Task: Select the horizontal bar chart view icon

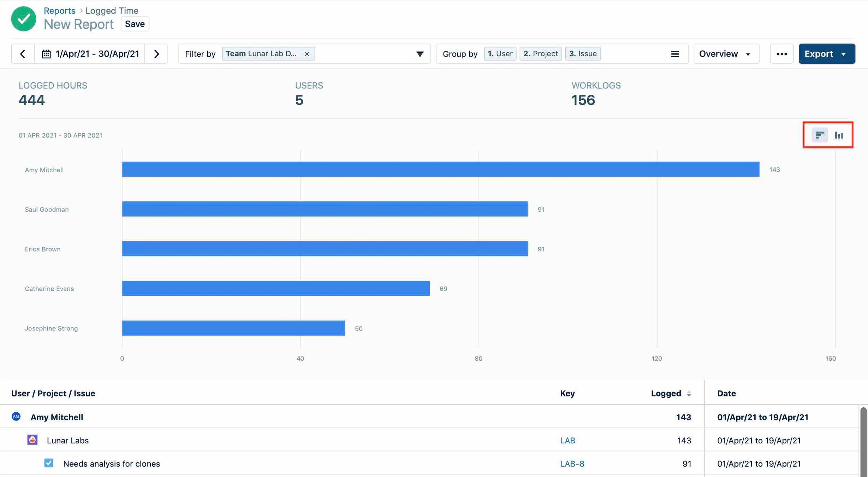Action: point(820,135)
